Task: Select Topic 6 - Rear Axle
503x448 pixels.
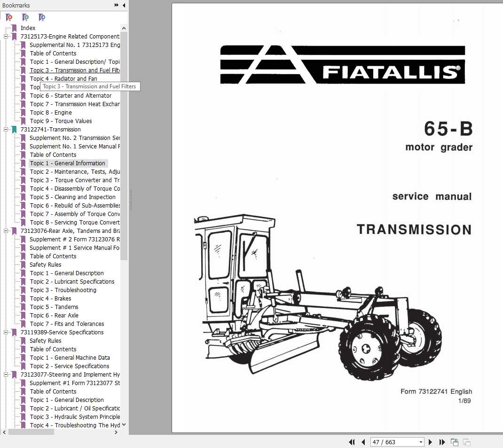Action: tap(54, 315)
